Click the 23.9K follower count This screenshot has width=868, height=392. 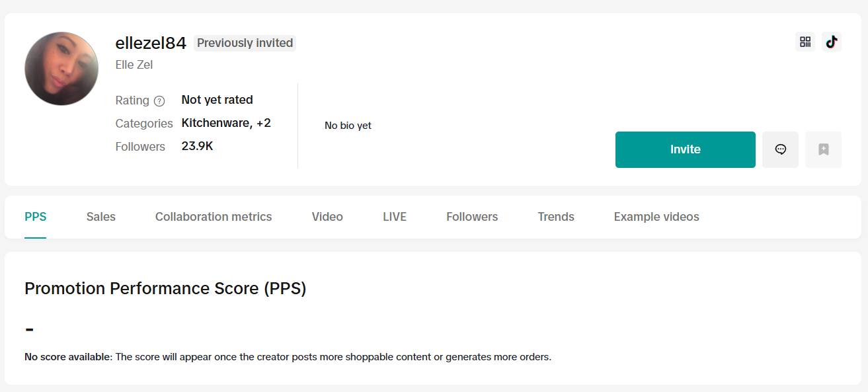[197, 146]
